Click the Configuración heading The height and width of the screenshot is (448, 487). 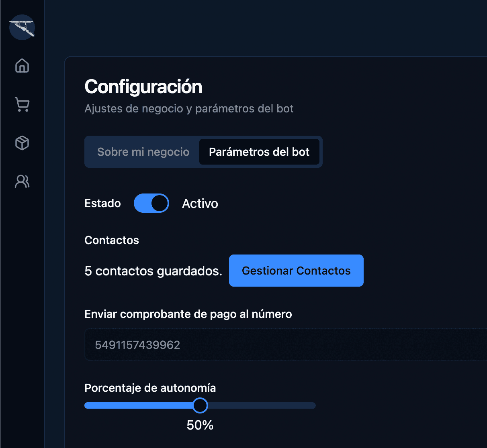143,86
